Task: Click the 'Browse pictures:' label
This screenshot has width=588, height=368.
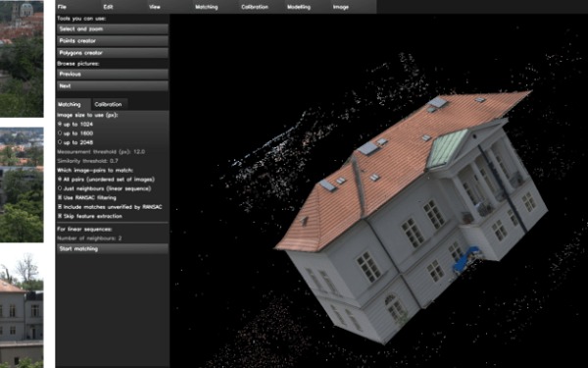Action: 78,64
